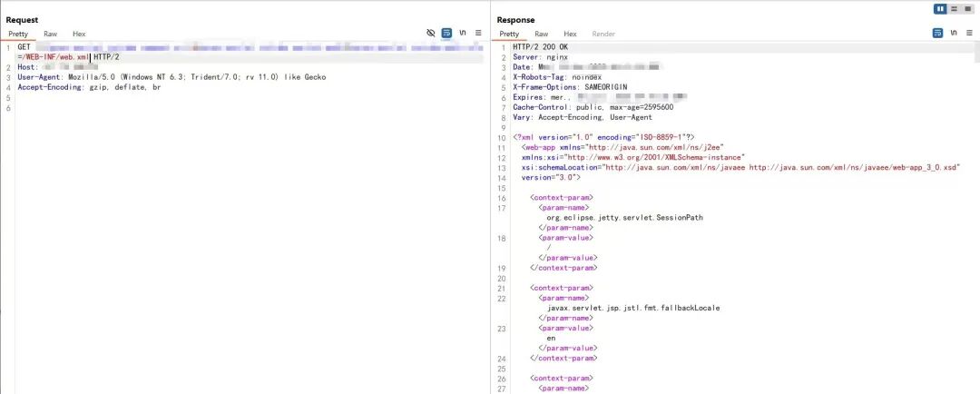Select the Hex tab in Request
The width and height of the screenshot is (980, 394).
79,34
